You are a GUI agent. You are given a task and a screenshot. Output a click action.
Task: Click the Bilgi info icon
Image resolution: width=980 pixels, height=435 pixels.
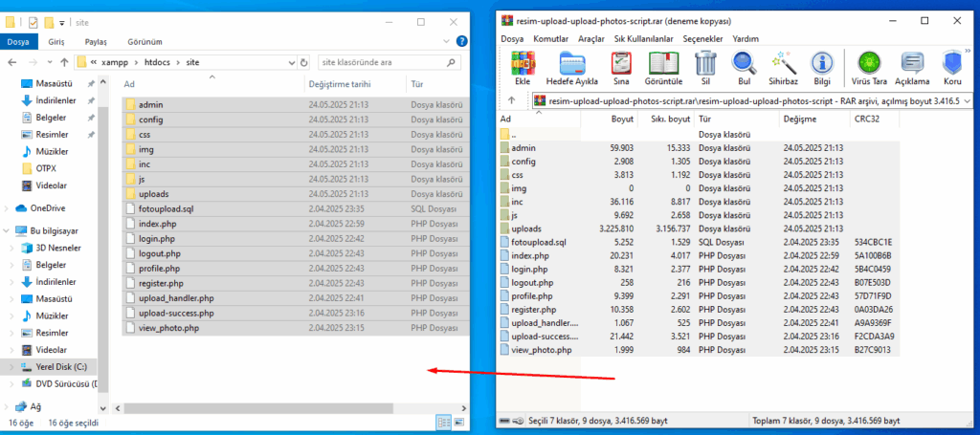click(x=822, y=64)
